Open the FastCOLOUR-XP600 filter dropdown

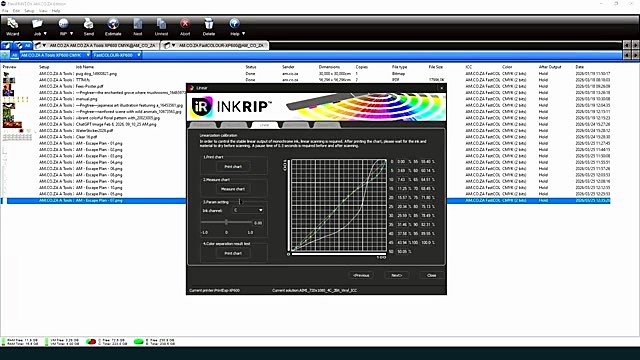click(139, 55)
